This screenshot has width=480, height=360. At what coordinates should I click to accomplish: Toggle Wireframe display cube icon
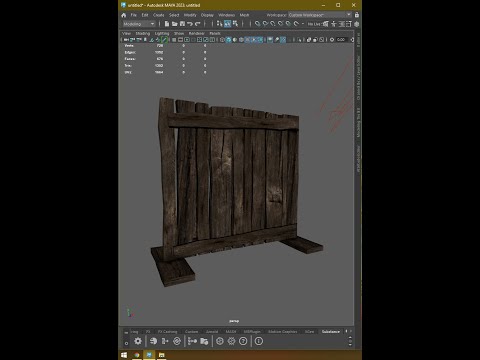[x=222, y=40]
